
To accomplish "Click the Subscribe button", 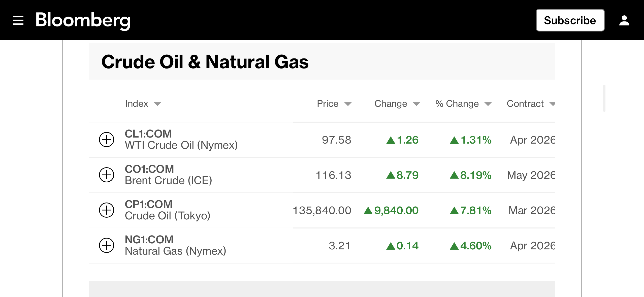I will pyautogui.click(x=570, y=20).
